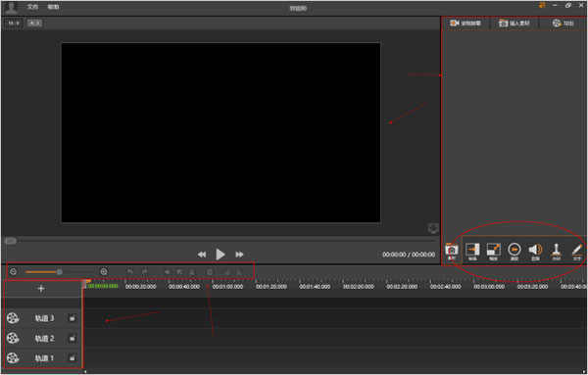This screenshot has height=375, width=588.
Task: Click the zoom-out magnifier icon on timeline
Action: (13, 271)
